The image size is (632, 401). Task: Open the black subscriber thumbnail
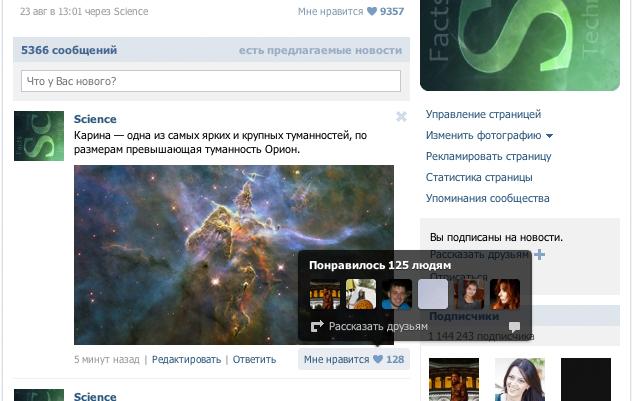tap(586, 379)
